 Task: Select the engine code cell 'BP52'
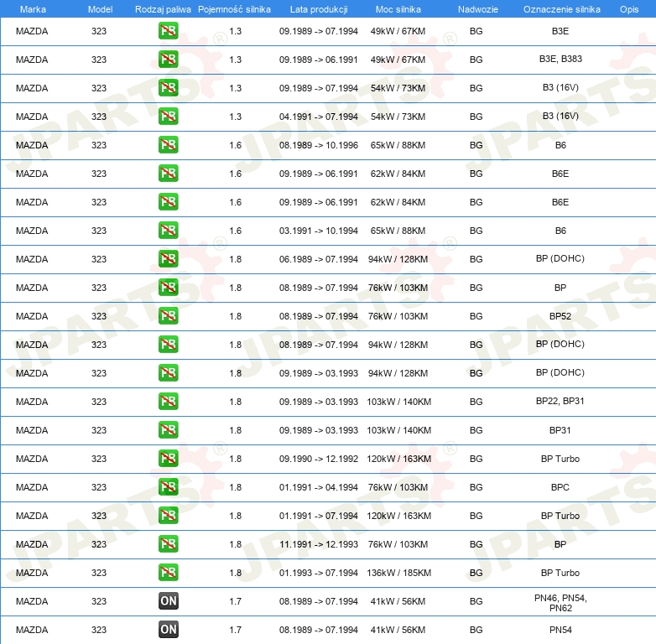(x=560, y=316)
